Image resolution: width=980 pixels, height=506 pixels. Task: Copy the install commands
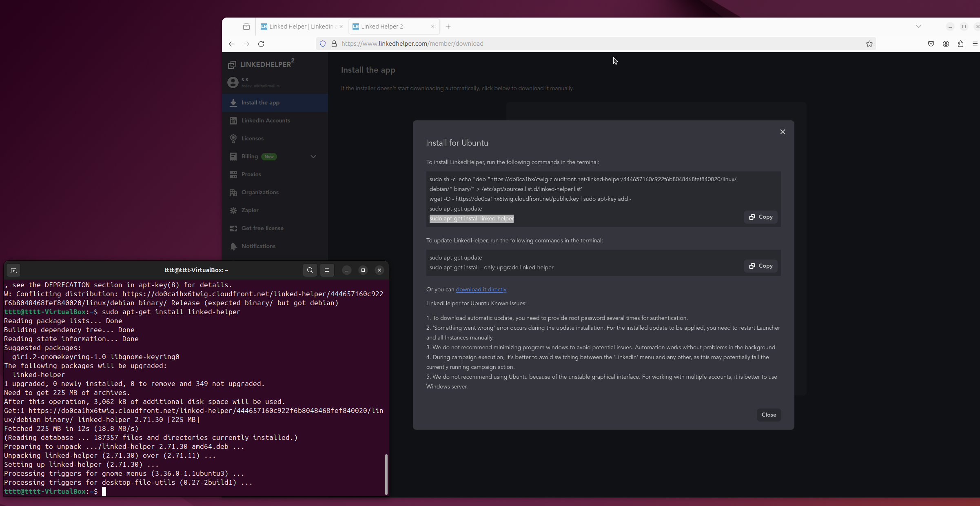pyautogui.click(x=761, y=217)
